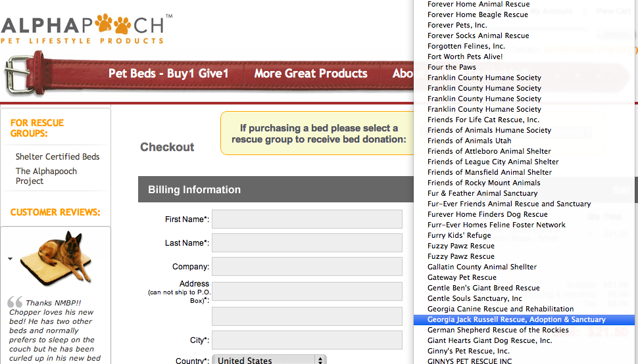
Task: Click the First Name input field
Action: [x=307, y=219]
